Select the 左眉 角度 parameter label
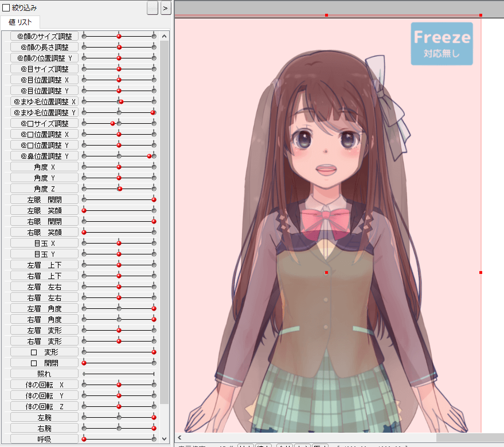This screenshot has height=447, width=504. pyautogui.click(x=44, y=308)
